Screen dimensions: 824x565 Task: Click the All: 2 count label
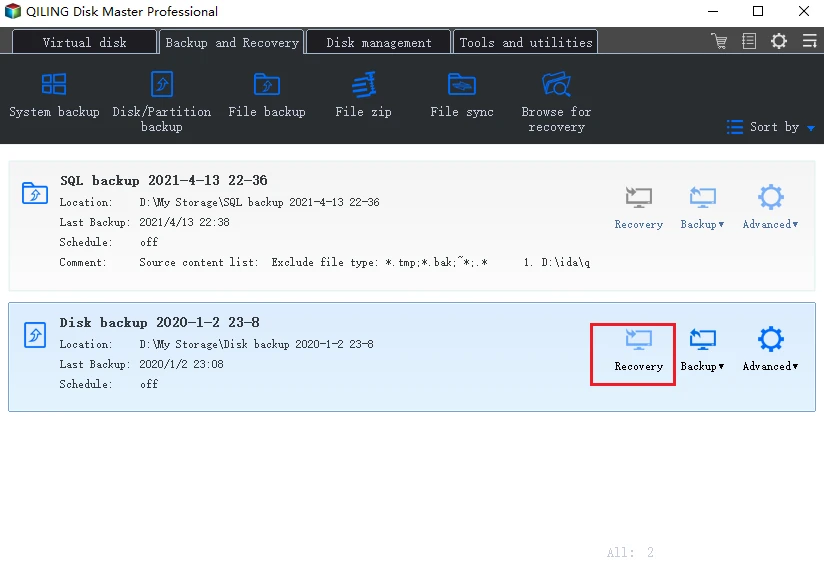(630, 552)
